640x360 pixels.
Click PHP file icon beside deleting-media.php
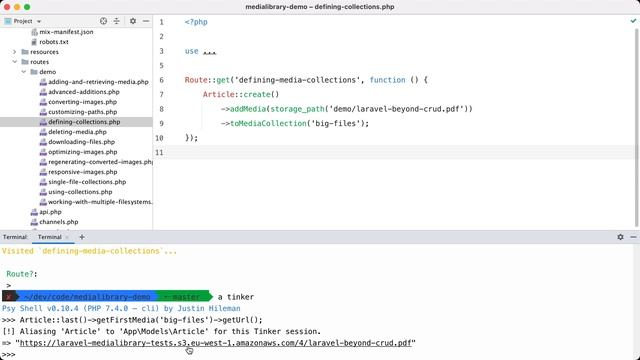click(x=43, y=132)
